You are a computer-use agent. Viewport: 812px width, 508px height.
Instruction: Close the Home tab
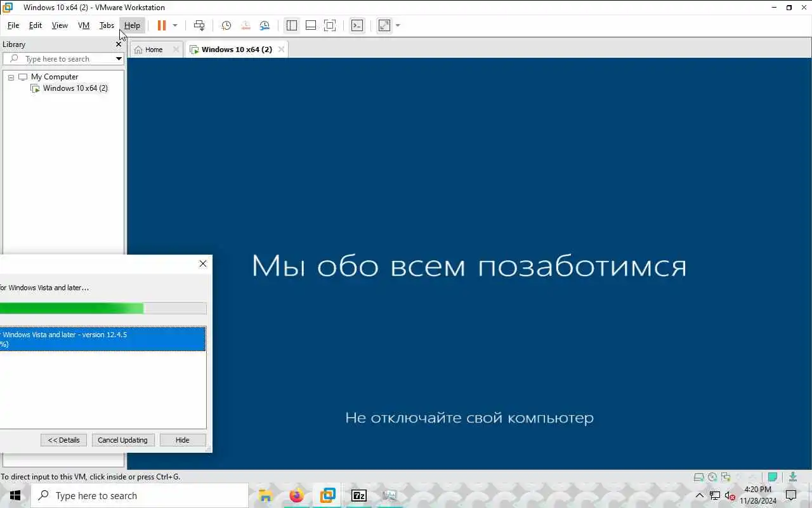pos(176,50)
